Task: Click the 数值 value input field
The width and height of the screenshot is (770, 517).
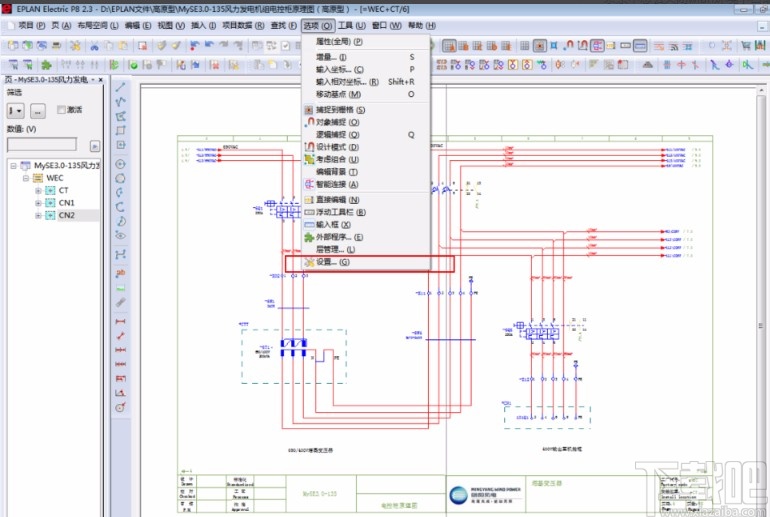Action: (x=41, y=144)
